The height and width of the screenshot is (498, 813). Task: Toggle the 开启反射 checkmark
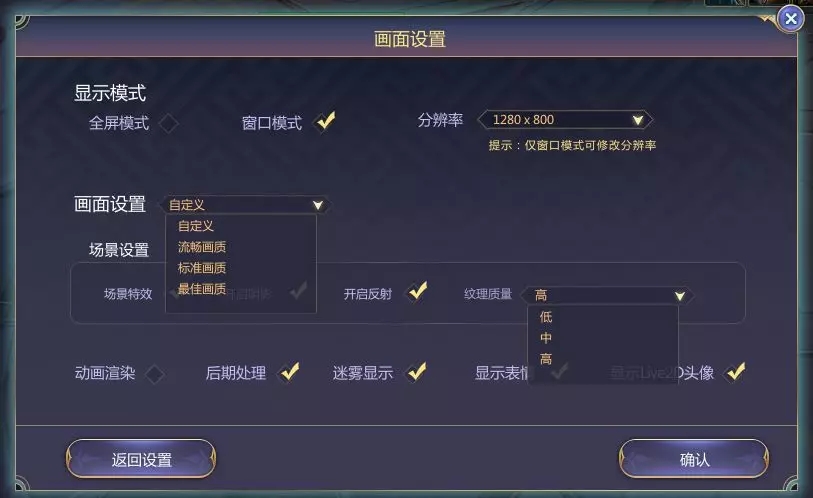pos(417,292)
